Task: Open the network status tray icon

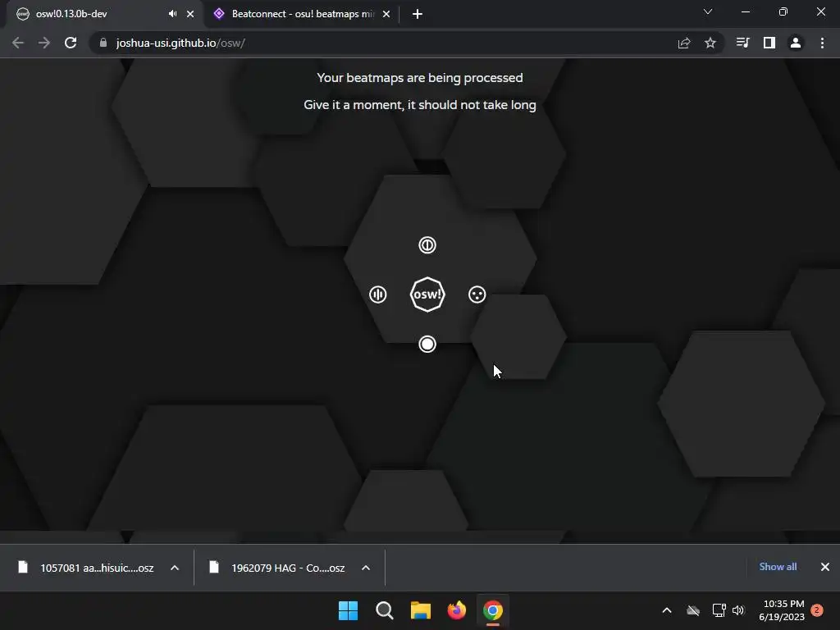Action: coord(719,610)
